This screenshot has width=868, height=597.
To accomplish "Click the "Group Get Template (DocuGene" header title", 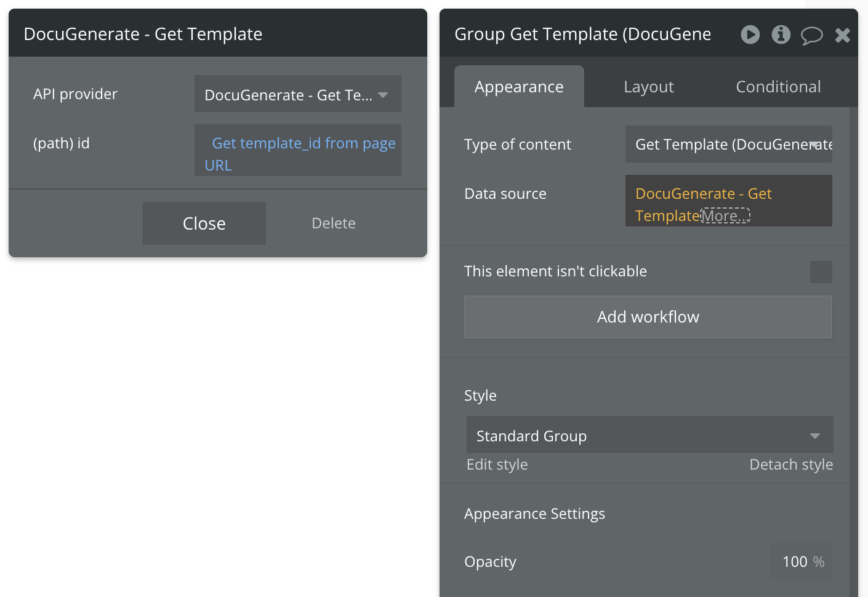I will (x=583, y=34).
